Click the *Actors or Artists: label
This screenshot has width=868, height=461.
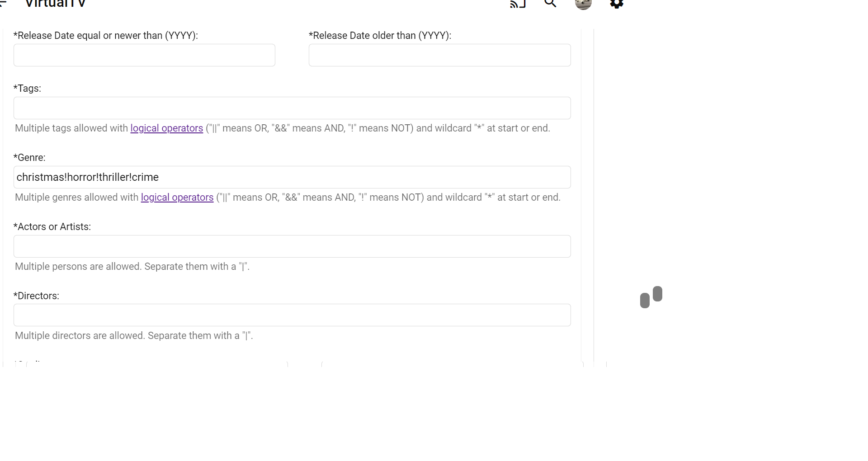tap(52, 227)
